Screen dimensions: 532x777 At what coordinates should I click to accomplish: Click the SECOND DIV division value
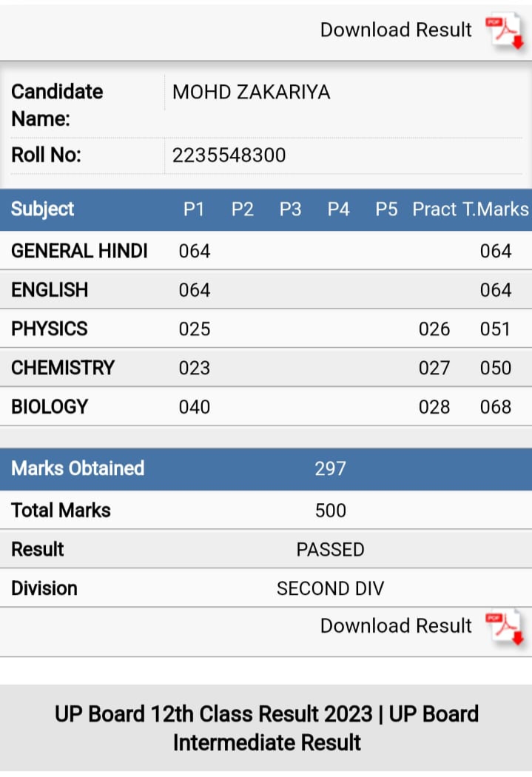331,589
